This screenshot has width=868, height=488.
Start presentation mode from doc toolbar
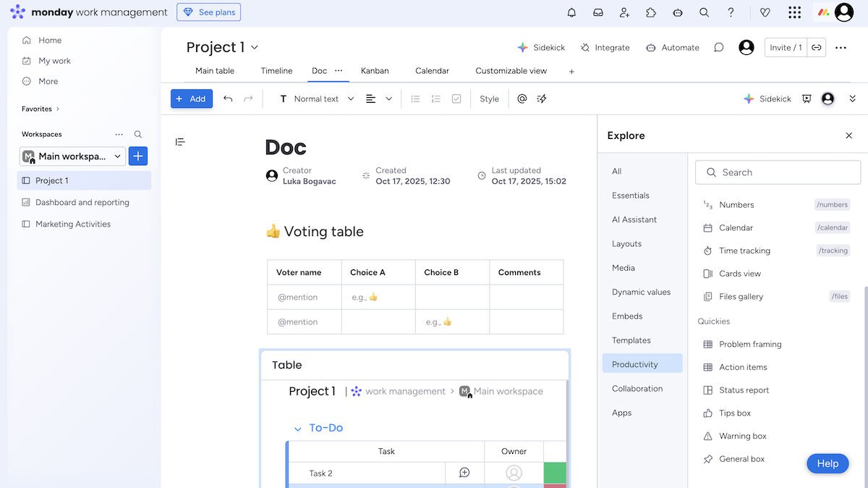click(807, 98)
